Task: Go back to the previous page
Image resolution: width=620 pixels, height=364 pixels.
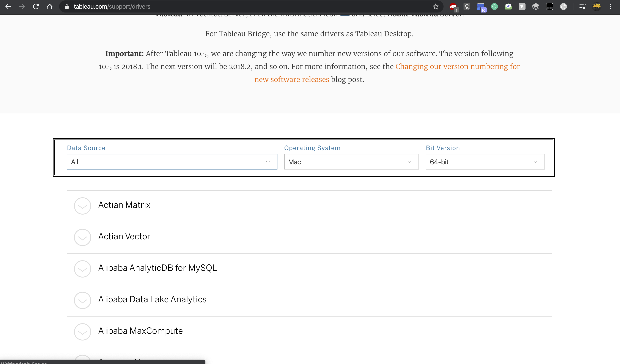Action: click(8, 7)
